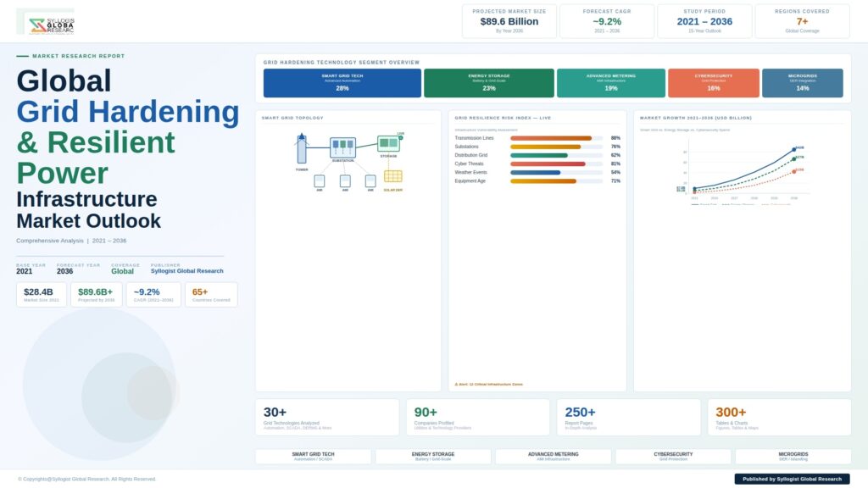The image size is (868, 488).
Task: Click Published by Syllogist Global Research badge
Action: pyautogui.click(x=792, y=479)
